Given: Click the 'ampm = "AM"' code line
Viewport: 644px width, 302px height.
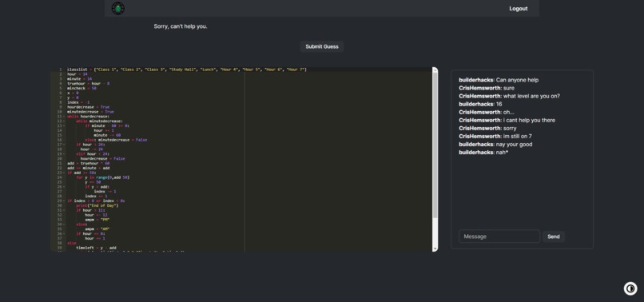Looking at the screenshot, I should tap(97, 228).
